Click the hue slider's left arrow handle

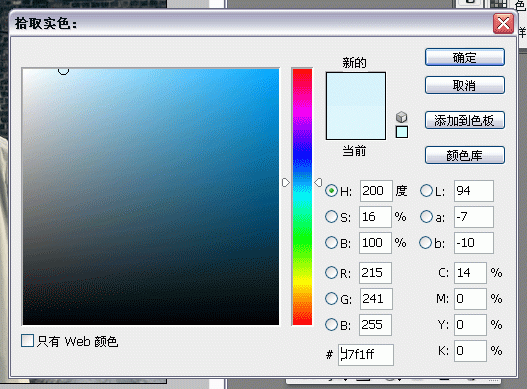tap(286, 183)
